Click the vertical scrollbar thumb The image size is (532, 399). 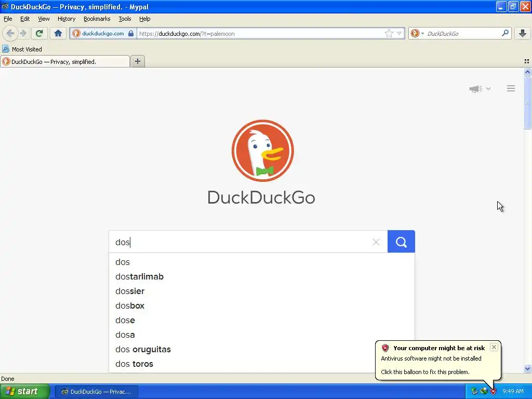(527, 102)
